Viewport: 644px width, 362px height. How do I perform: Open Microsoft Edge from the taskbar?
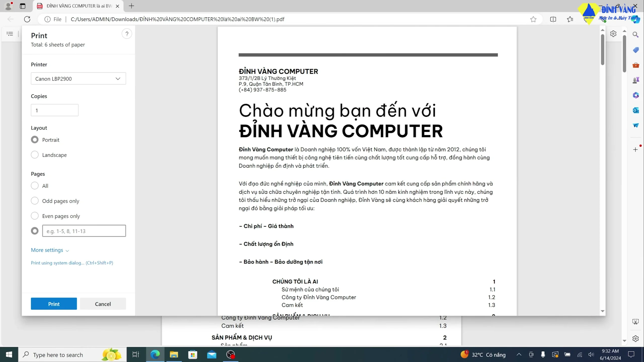[x=155, y=354]
